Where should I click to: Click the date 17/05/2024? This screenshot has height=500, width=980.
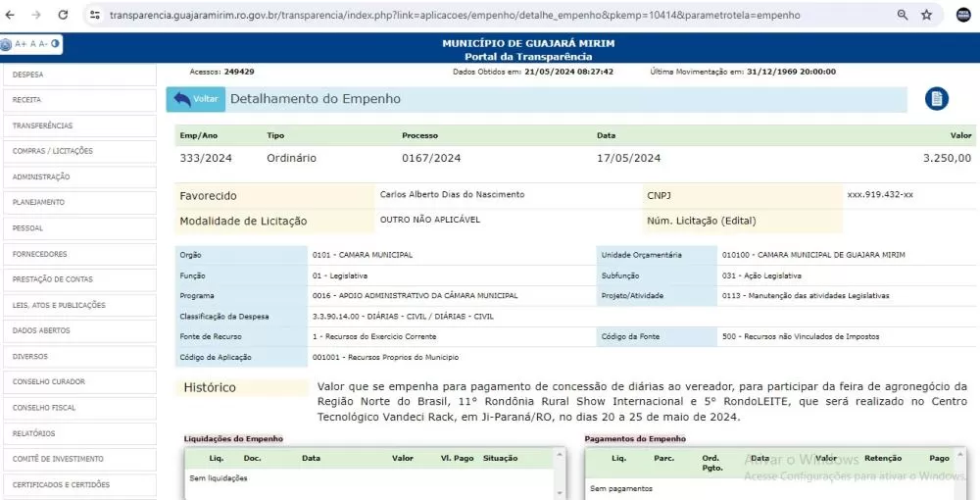click(x=629, y=158)
